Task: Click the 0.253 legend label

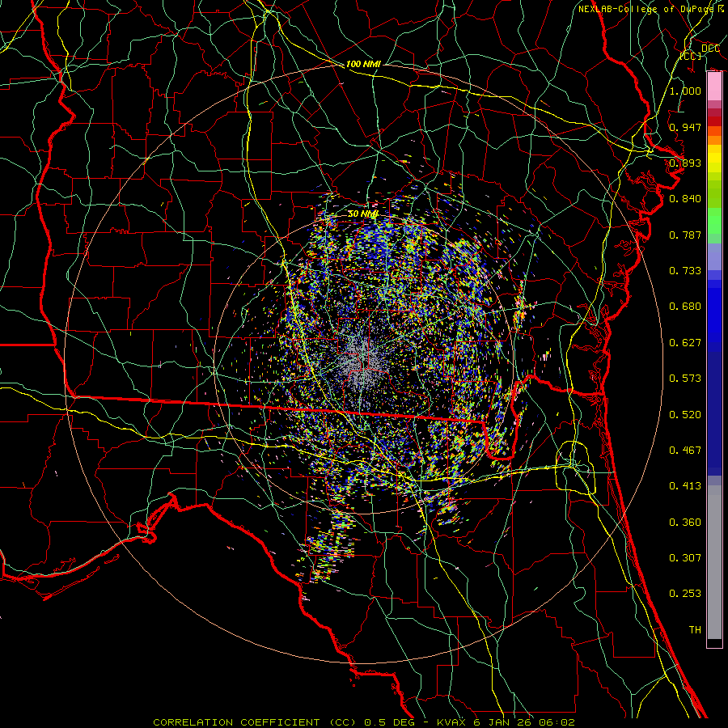Action: tap(685, 594)
